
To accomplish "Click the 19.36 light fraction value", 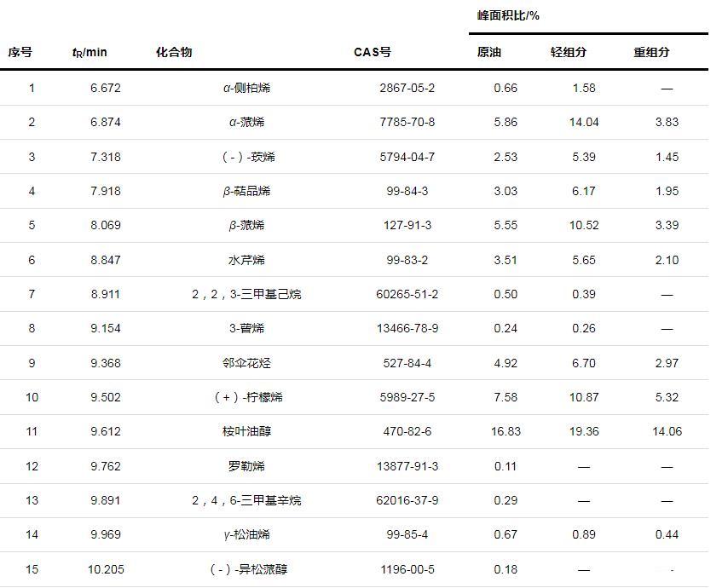I will (x=584, y=431).
